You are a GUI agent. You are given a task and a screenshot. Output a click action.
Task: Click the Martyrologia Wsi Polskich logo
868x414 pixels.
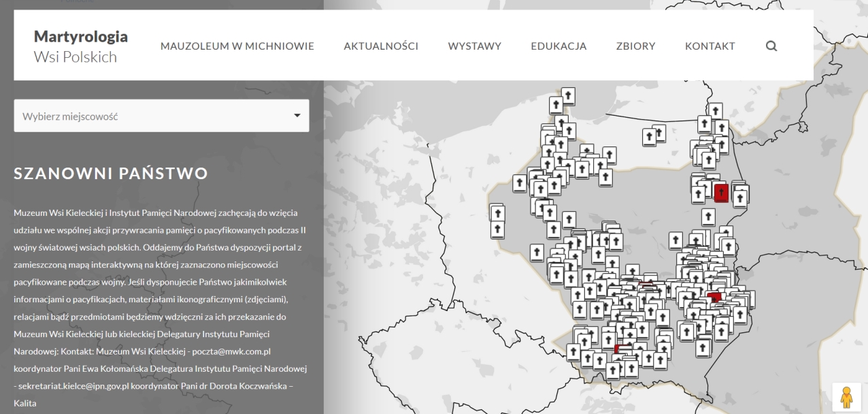click(80, 46)
